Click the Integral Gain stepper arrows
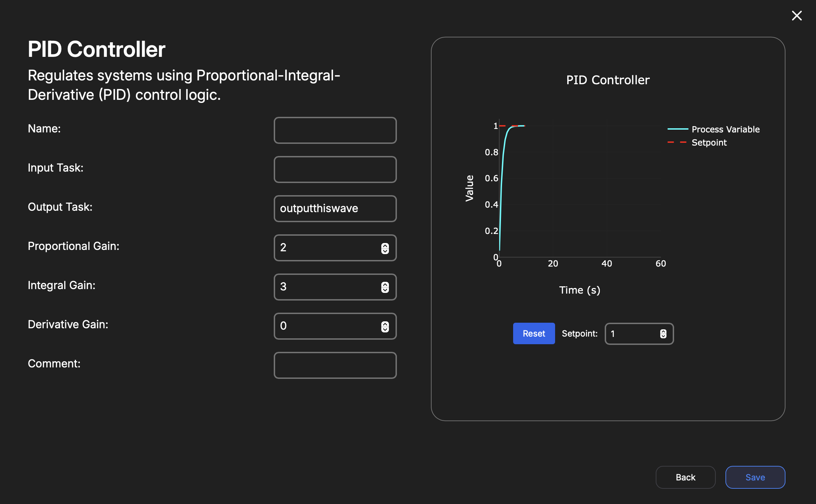Screen dimensions: 816x504 [x=385, y=287]
